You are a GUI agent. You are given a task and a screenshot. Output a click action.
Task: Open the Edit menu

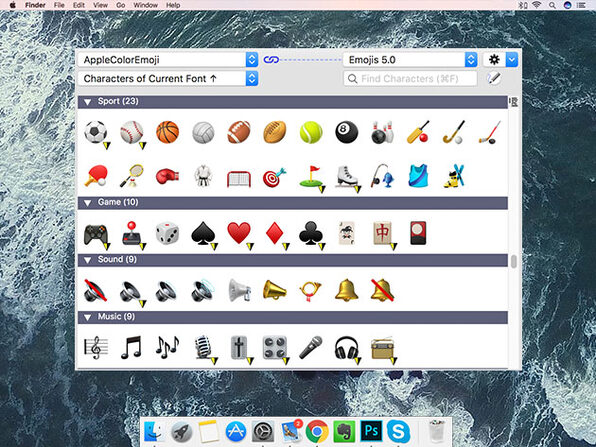click(79, 5)
